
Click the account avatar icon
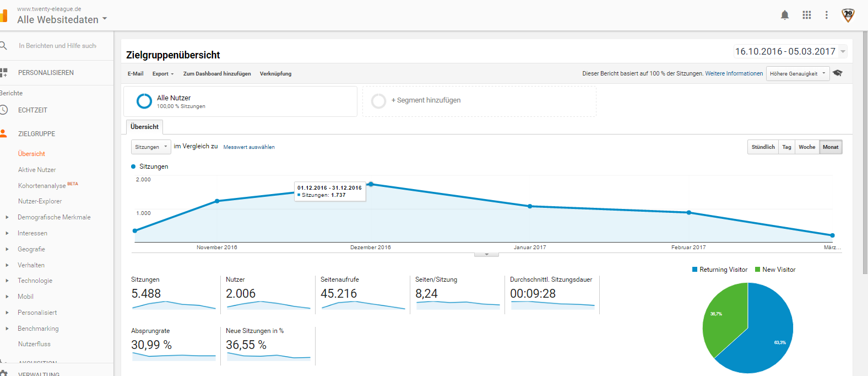click(x=848, y=15)
